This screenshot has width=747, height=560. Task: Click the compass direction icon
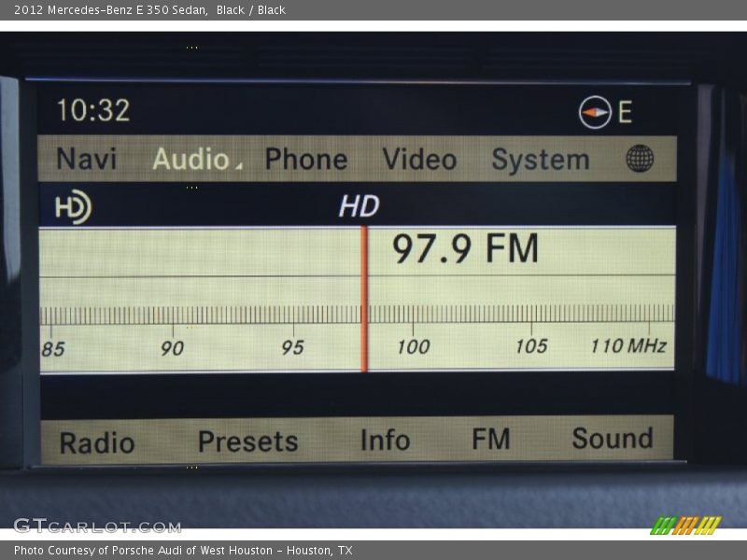tap(595, 112)
